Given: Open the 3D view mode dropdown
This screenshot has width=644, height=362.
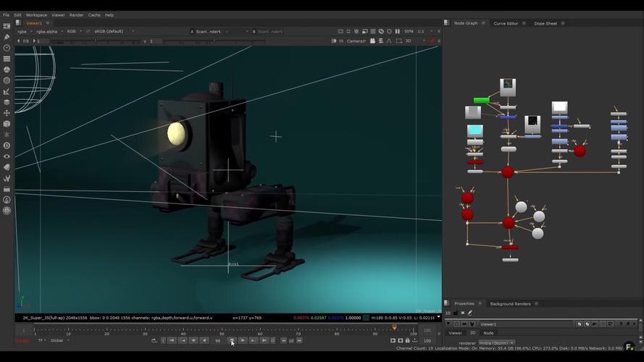Looking at the screenshot, I should [x=415, y=41].
